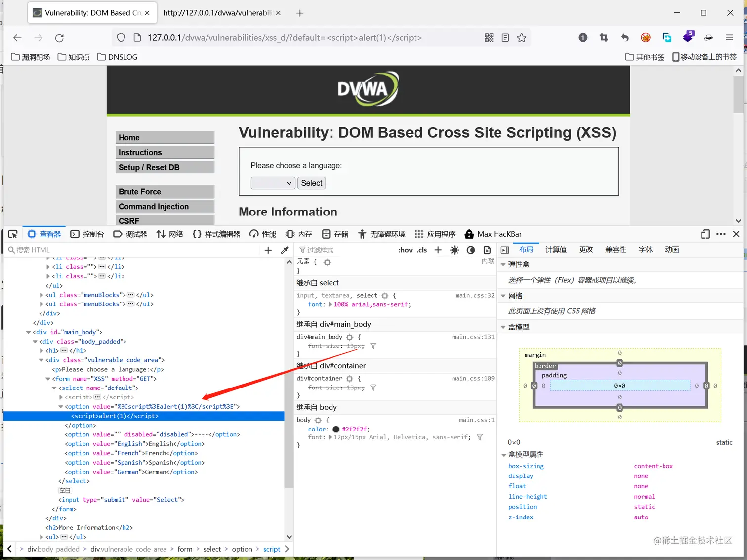This screenshot has height=560, width=747.
Task: Select the option value French row
Action: coord(143,453)
